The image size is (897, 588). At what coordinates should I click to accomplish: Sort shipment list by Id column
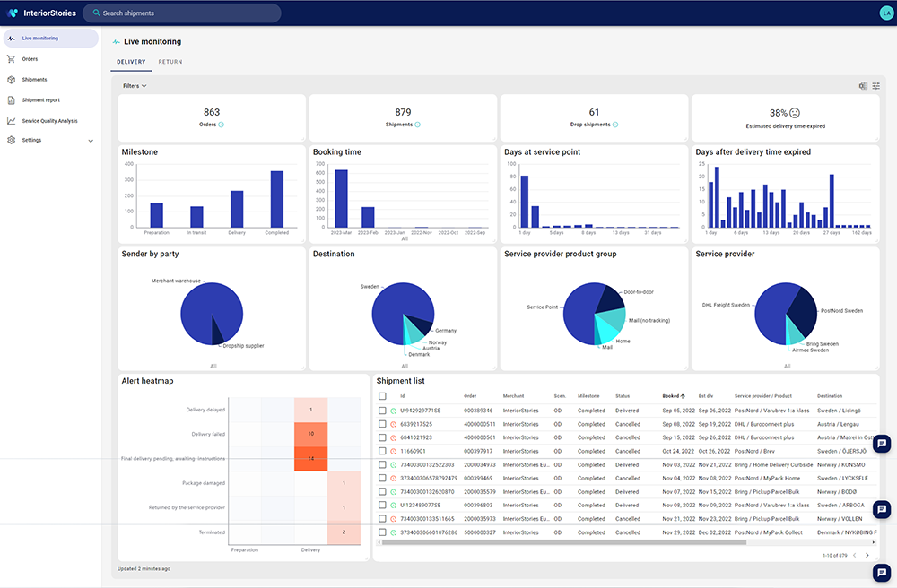[x=403, y=396]
